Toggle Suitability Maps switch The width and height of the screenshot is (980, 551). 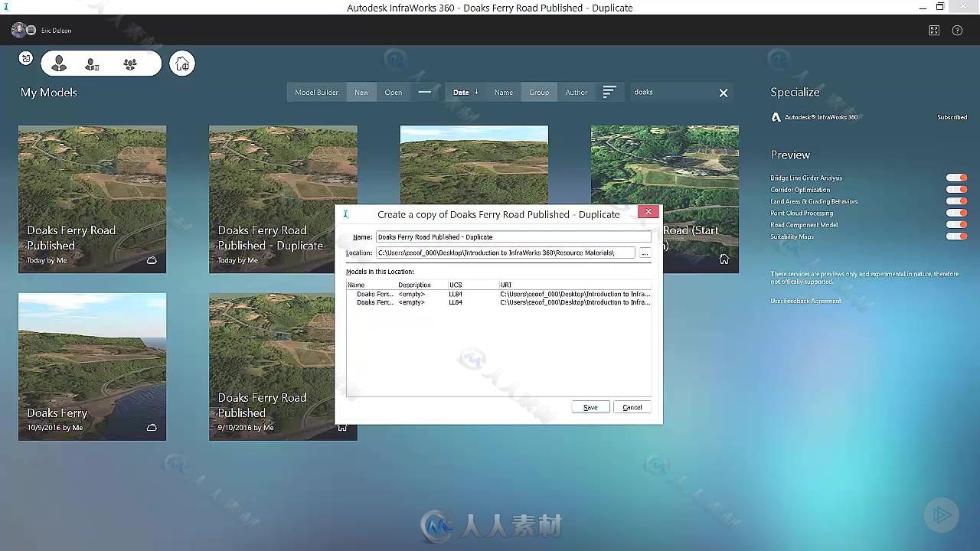(x=956, y=236)
